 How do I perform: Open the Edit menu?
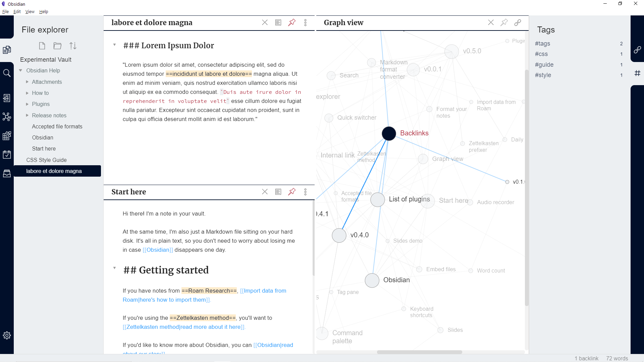coord(17,11)
